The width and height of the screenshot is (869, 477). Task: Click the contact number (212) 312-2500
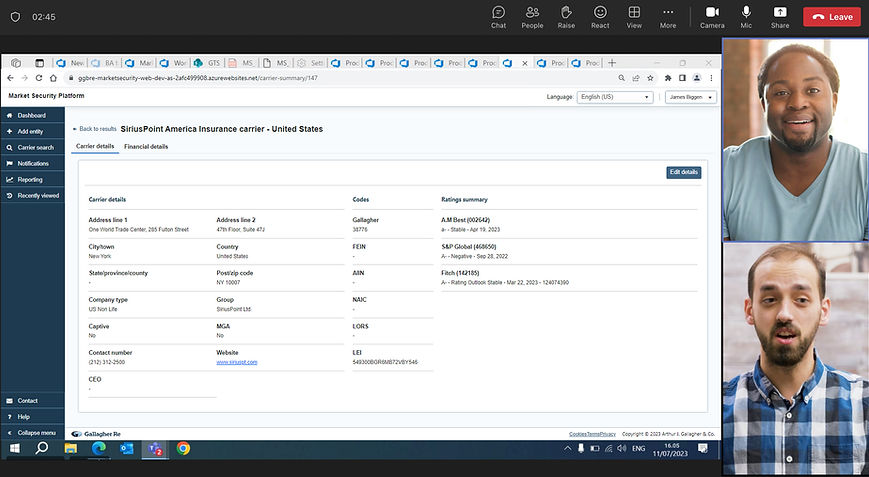tap(106, 362)
